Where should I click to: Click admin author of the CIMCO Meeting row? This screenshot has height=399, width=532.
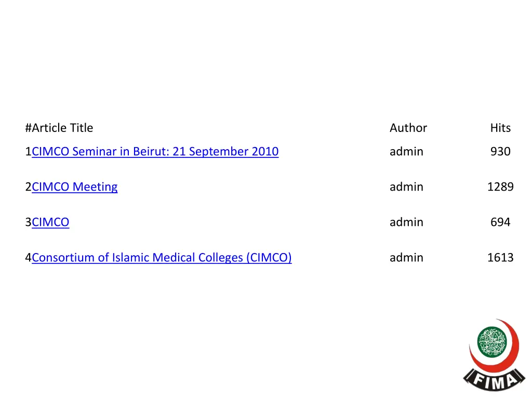tap(406, 187)
